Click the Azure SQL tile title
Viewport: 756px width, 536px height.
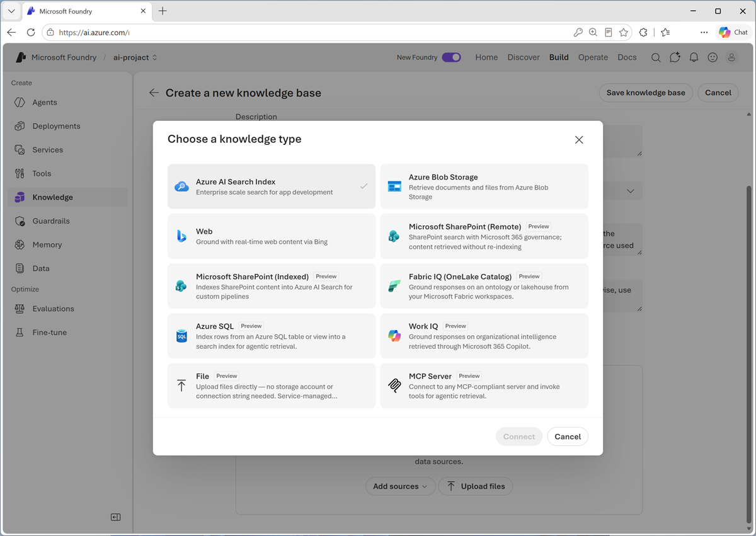[x=215, y=327]
